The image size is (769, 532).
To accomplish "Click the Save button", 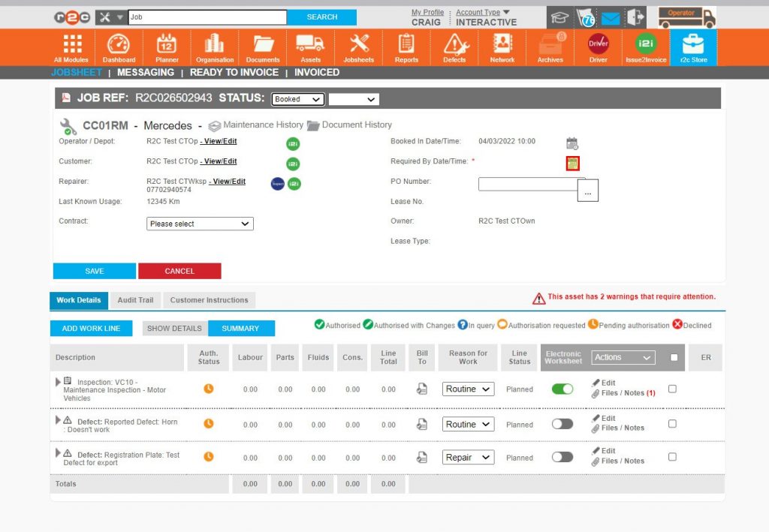I will (x=94, y=271).
